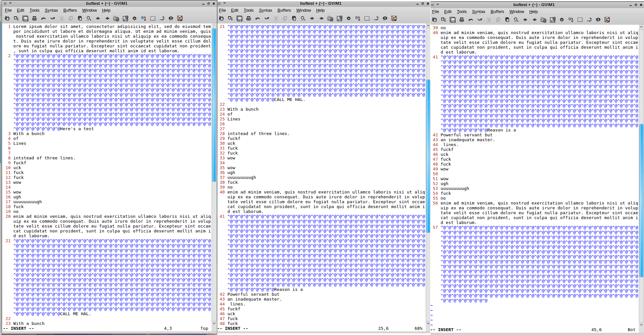Click Paste clipboard icon in right GVIM window
Image resolution: width=644 pixels, height=335 pixels.
pyautogui.click(x=507, y=20)
